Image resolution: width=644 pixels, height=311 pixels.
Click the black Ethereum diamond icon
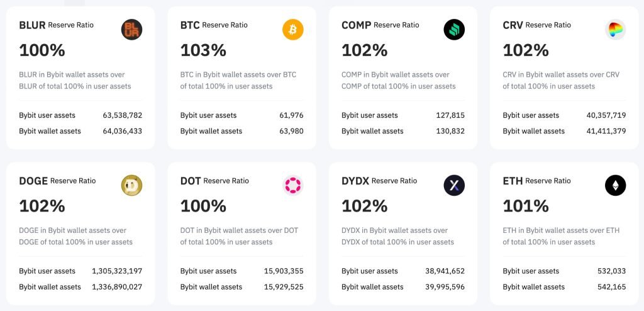tap(615, 185)
